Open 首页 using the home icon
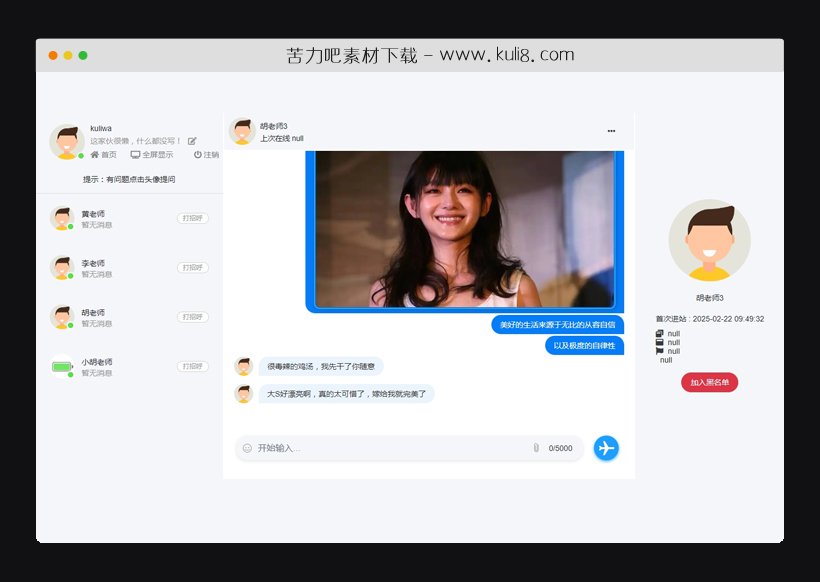820x582 pixels. point(97,155)
